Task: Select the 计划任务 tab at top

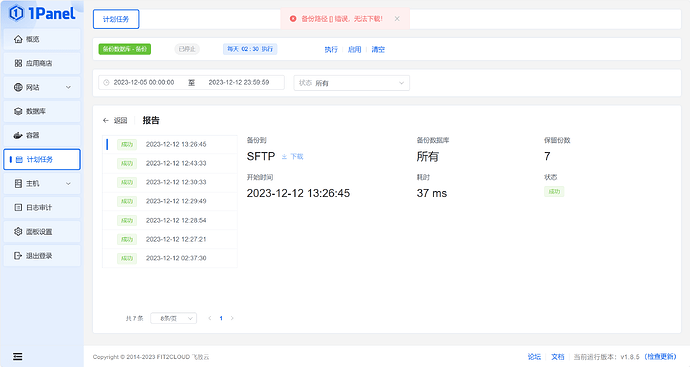Action: coord(116,19)
